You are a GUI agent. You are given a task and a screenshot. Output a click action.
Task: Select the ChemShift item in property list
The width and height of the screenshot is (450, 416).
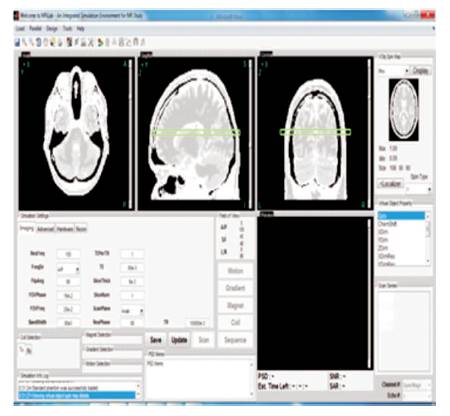tap(388, 224)
